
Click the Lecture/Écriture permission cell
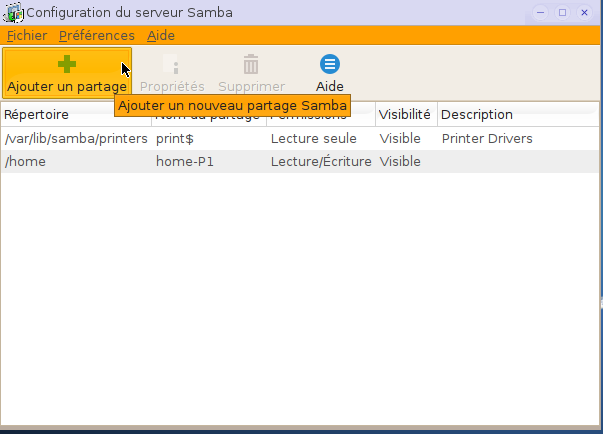tap(321, 161)
